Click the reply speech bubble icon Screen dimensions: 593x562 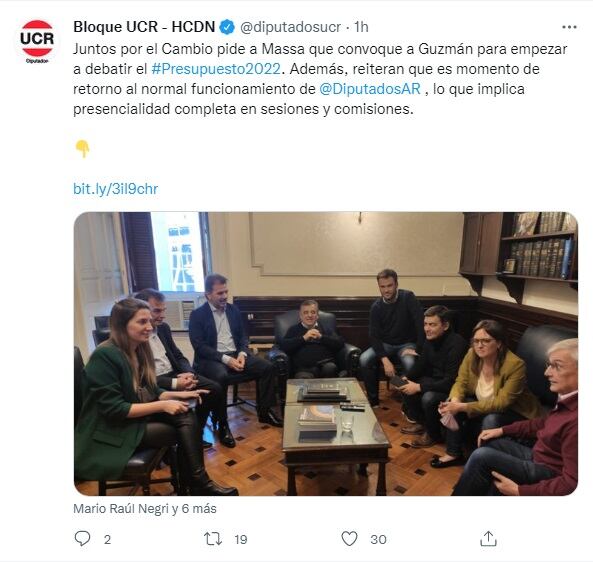(x=82, y=539)
